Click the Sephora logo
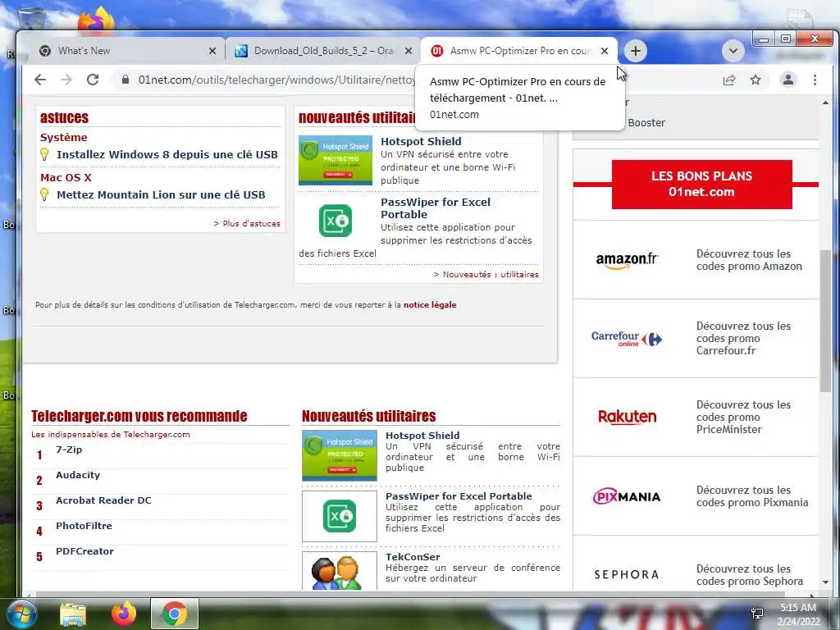 pos(626,574)
